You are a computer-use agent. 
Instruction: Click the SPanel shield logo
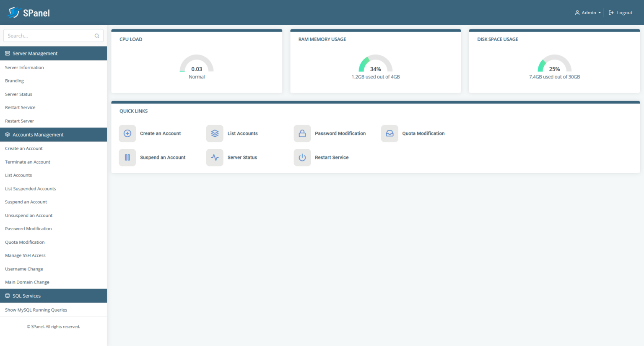click(15, 12)
